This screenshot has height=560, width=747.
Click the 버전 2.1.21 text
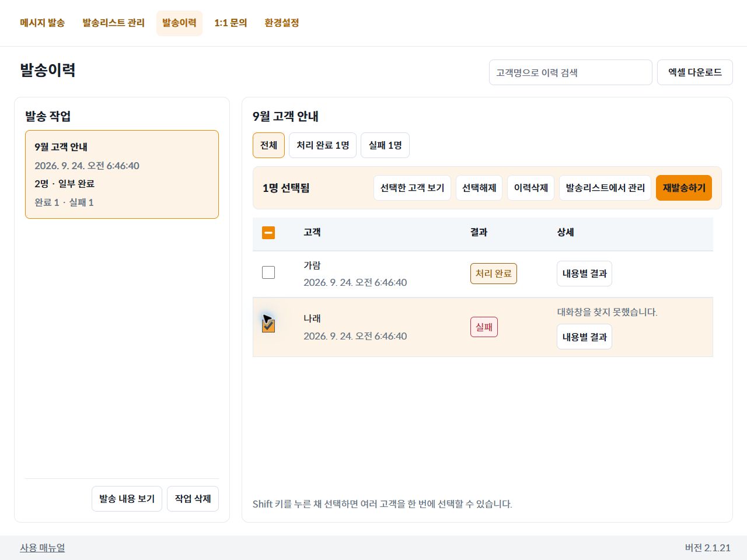[x=707, y=548]
